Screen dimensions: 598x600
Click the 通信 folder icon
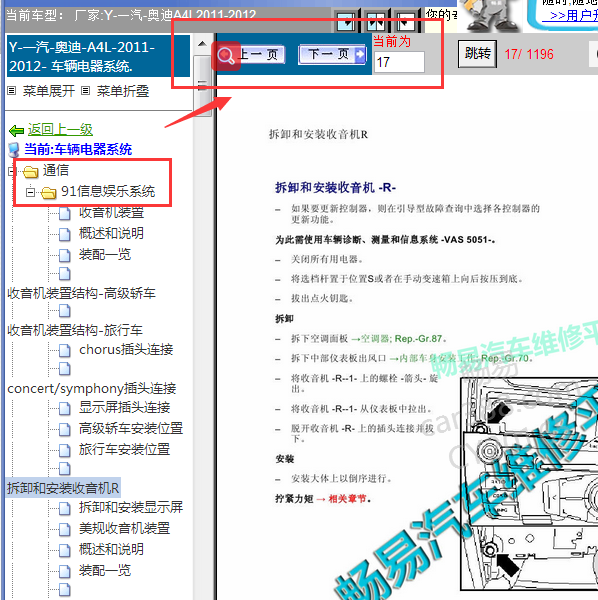[31, 171]
